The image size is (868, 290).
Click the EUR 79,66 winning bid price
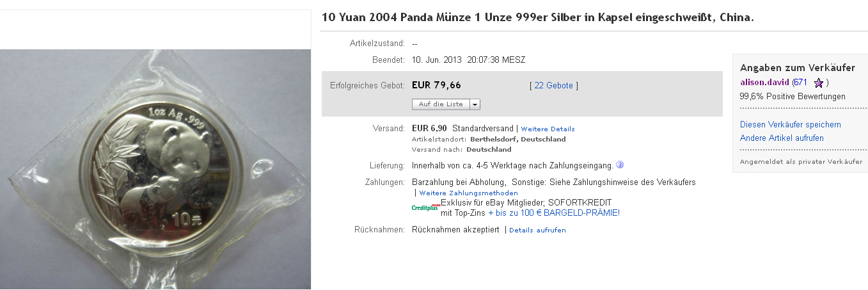[436, 85]
